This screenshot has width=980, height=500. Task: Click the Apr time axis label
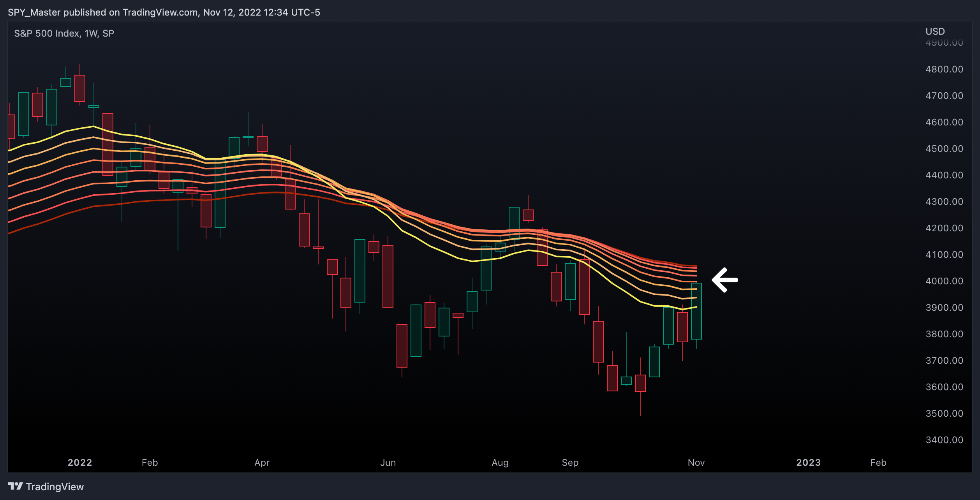(262, 463)
